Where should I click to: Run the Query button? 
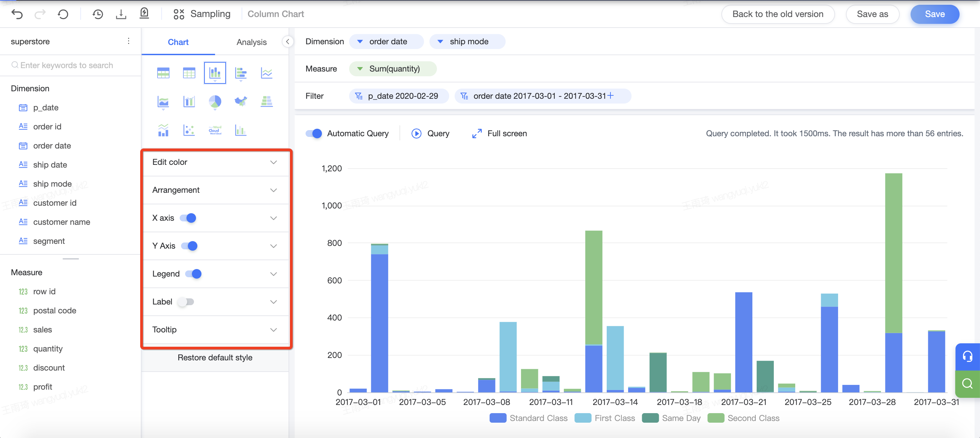[430, 134]
